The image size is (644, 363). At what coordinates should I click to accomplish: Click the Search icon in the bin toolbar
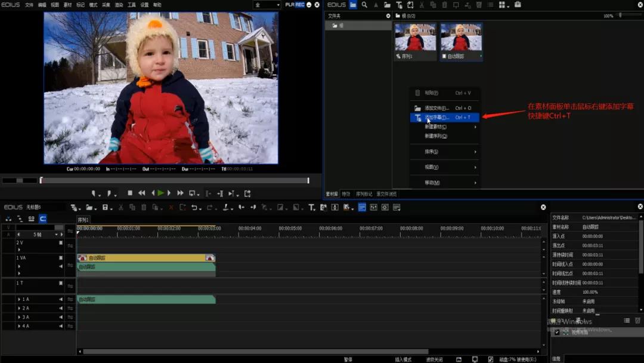364,5
